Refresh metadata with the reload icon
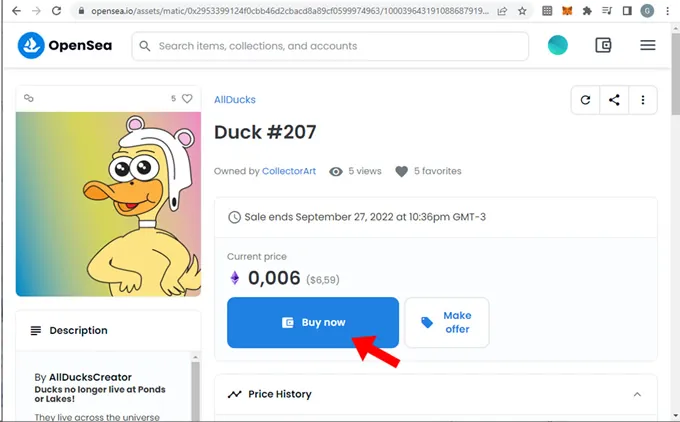Viewport: 680px width, 422px height. pos(585,100)
